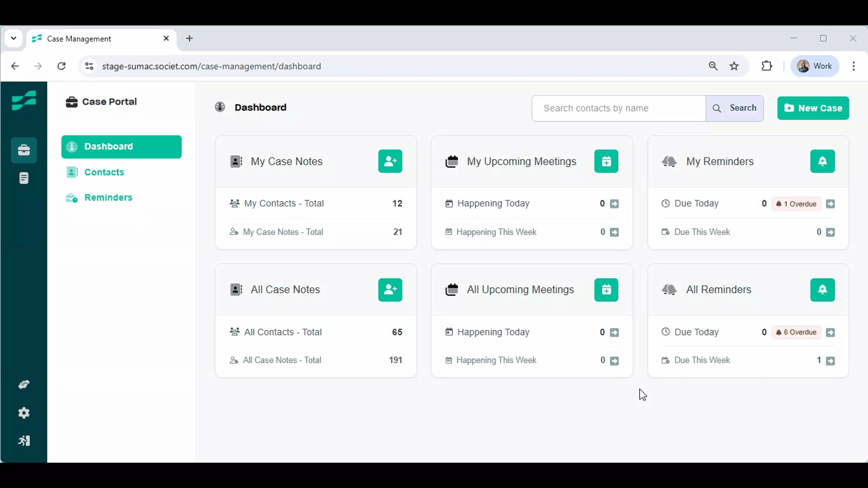Open briefcase icon in left sidebar
This screenshot has width=868, height=488.
pyautogui.click(x=24, y=150)
